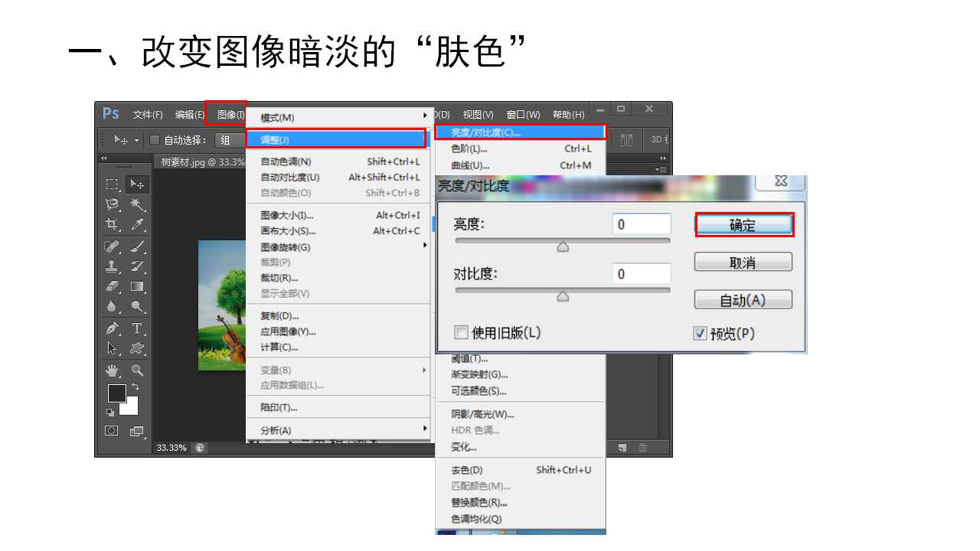
Task: Select the Pen tool
Action: 113,328
